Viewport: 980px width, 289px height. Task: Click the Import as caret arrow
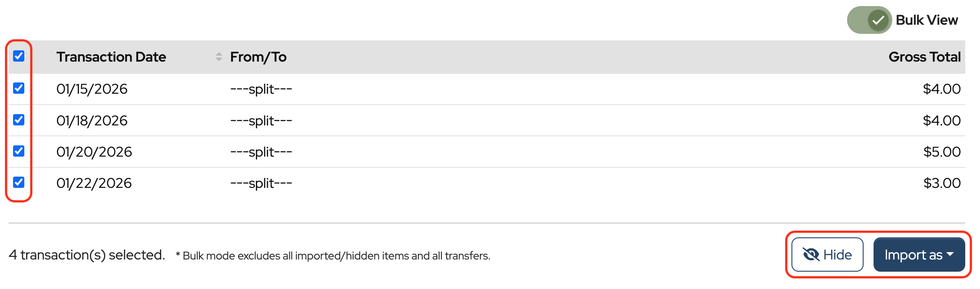tap(950, 254)
